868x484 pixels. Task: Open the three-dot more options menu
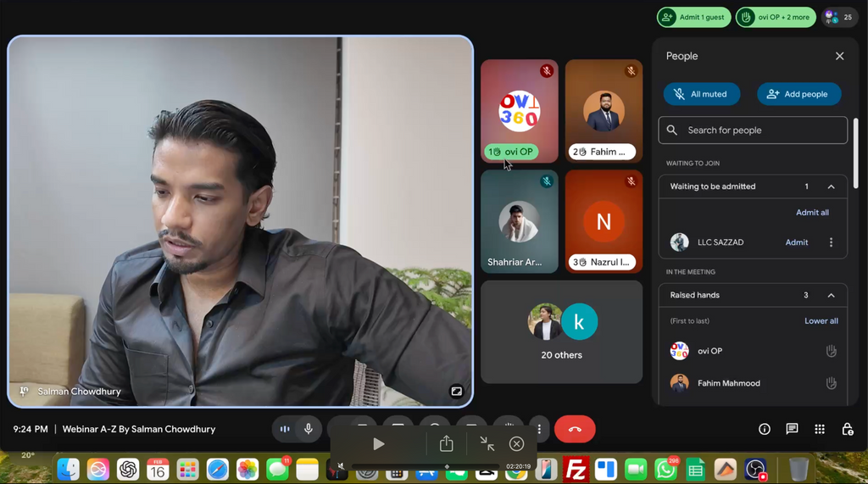pyautogui.click(x=539, y=430)
